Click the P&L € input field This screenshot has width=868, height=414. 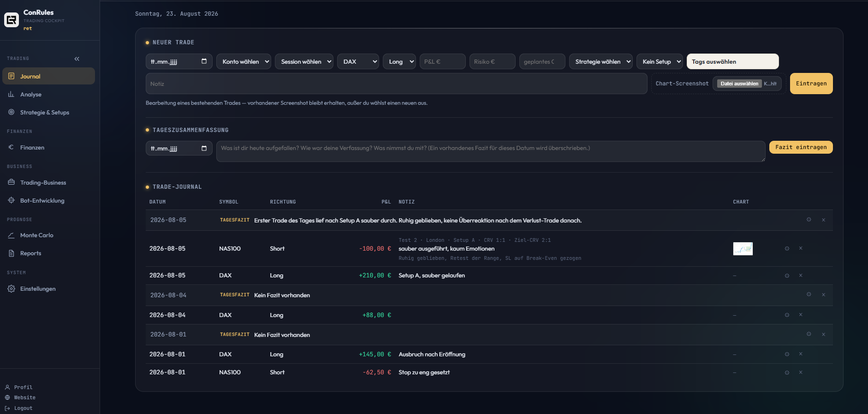pos(443,61)
